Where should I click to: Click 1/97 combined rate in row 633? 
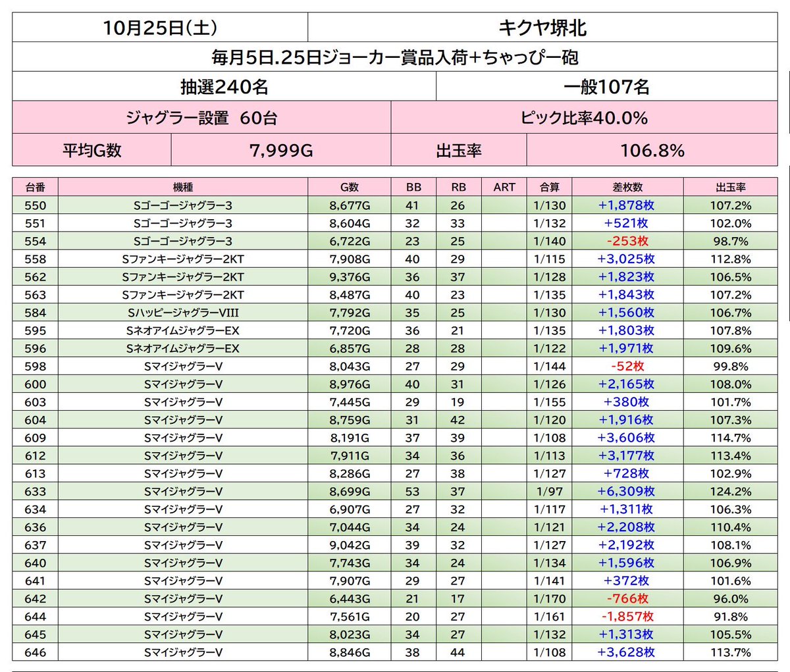coord(549,492)
